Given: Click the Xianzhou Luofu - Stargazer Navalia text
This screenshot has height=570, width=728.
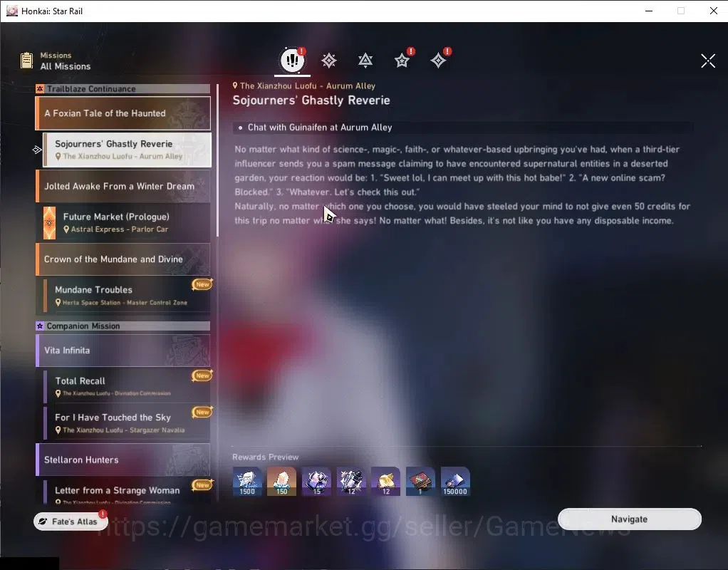Looking at the screenshot, I should tap(123, 430).
